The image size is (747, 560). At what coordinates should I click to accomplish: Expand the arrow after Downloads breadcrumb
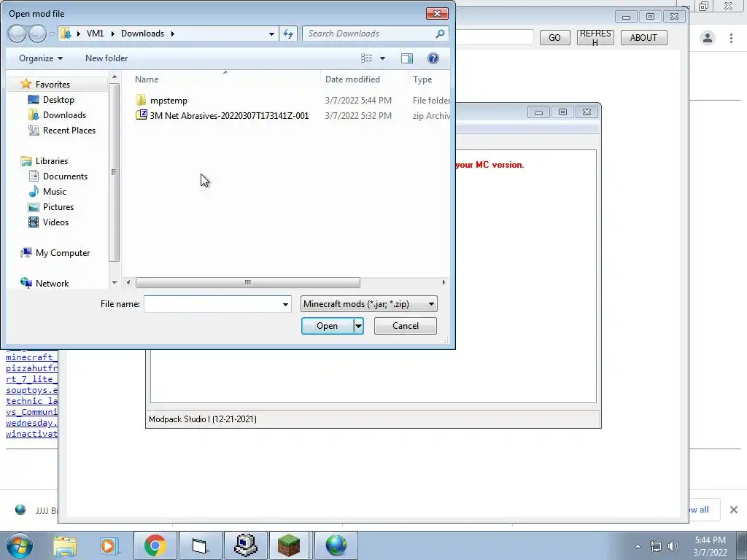pyautogui.click(x=172, y=34)
